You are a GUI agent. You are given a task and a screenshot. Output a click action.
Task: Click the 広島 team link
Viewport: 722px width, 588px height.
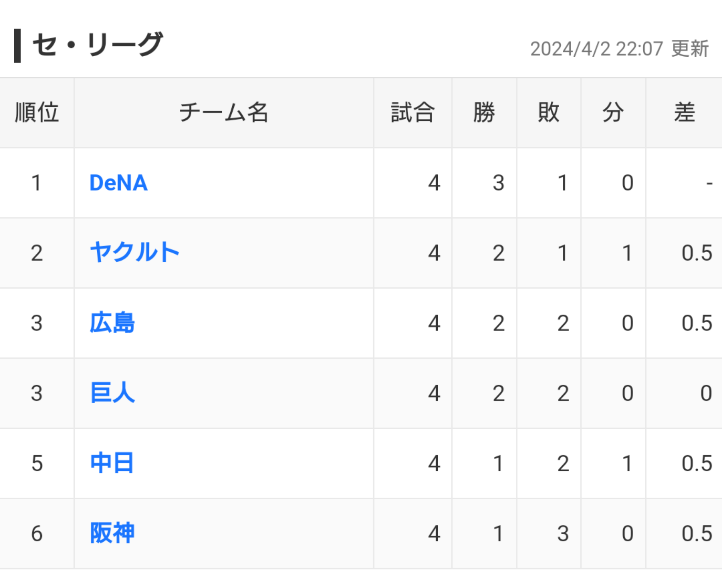click(x=112, y=323)
